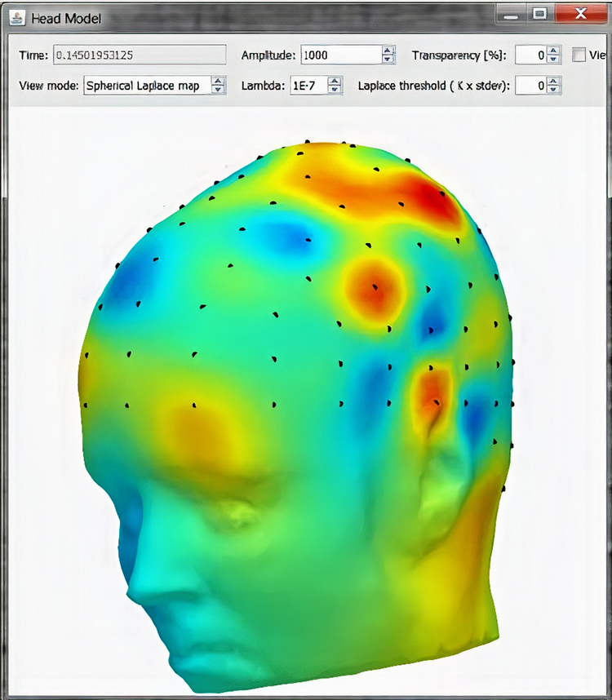Switch View mode to next option with up arrow
Image resolution: width=612 pixels, height=700 pixels.
(218, 81)
